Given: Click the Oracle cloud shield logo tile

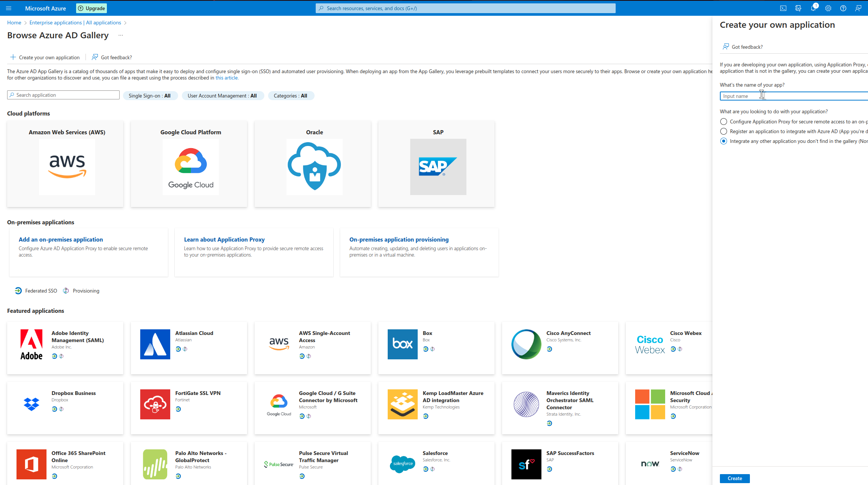Looking at the screenshot, I should point(315,167).
